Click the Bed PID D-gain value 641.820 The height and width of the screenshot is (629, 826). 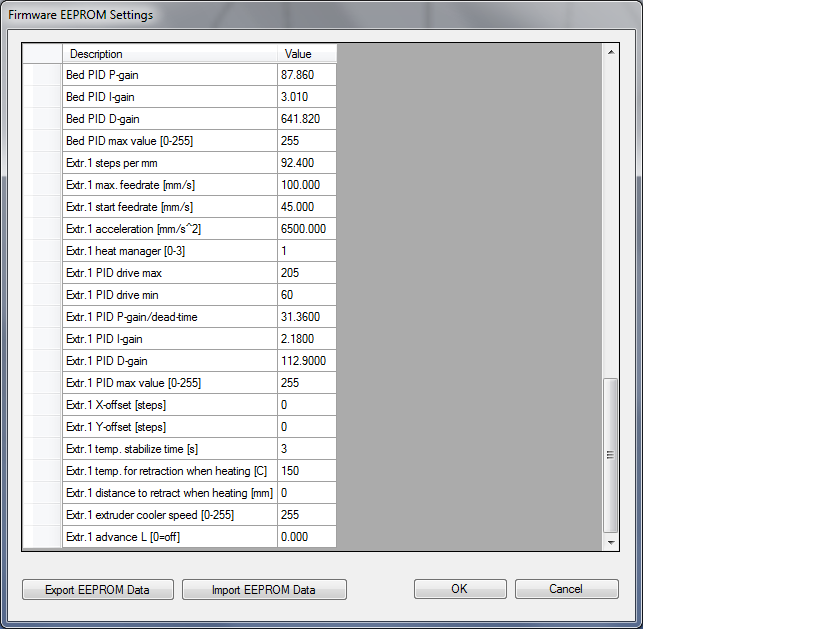coord(306,119)
